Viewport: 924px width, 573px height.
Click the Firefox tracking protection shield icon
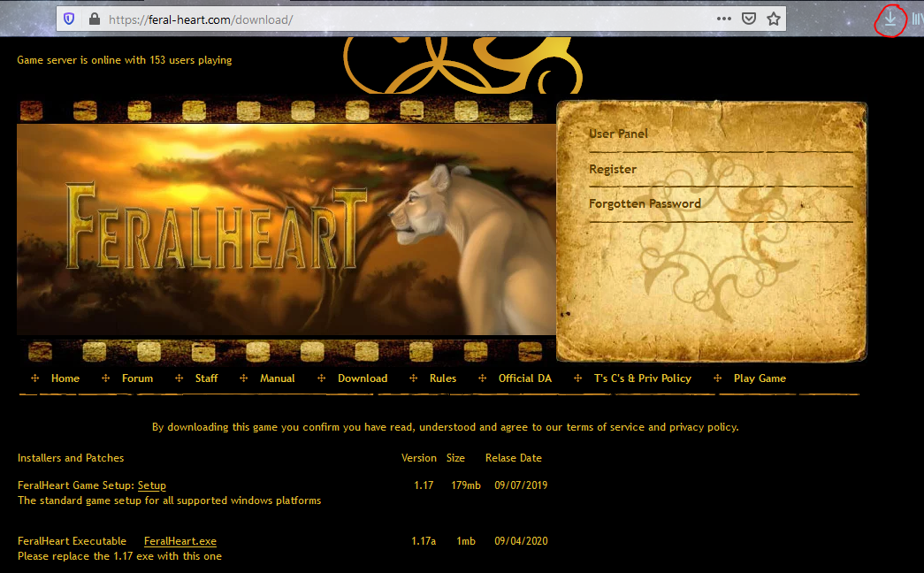click(69, 19)
